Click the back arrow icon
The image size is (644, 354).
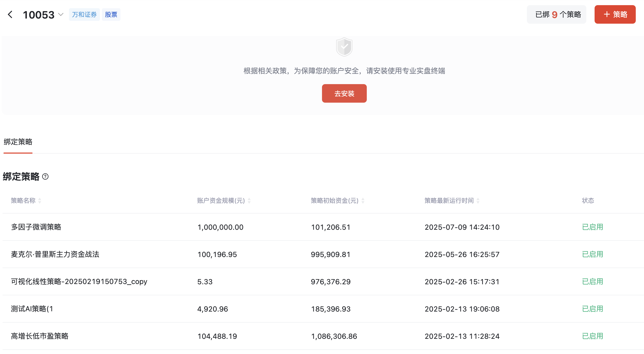pos(10,14)
